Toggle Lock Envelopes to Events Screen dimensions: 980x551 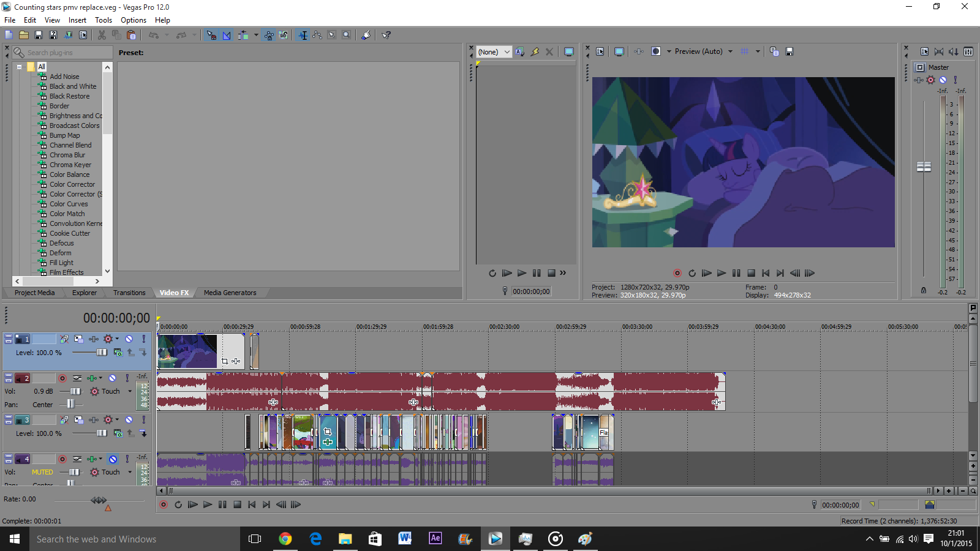pyautogui.click(x=269, y=35)
